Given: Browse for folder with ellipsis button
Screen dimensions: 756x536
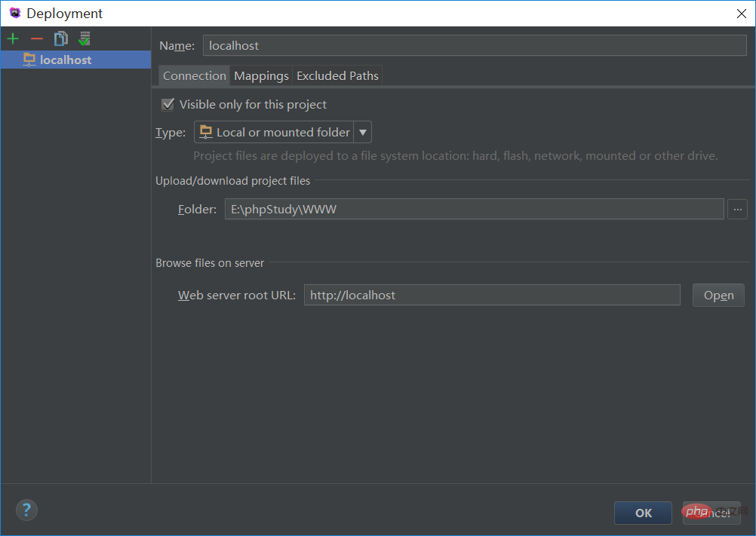Looking at the screenshot, I should [737, 209].
